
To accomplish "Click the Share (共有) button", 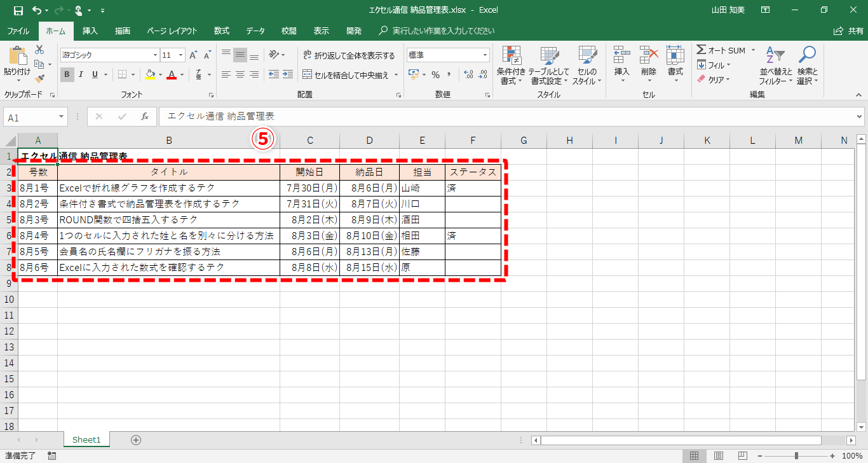I will pyautogui.click(x=849, y=31).
